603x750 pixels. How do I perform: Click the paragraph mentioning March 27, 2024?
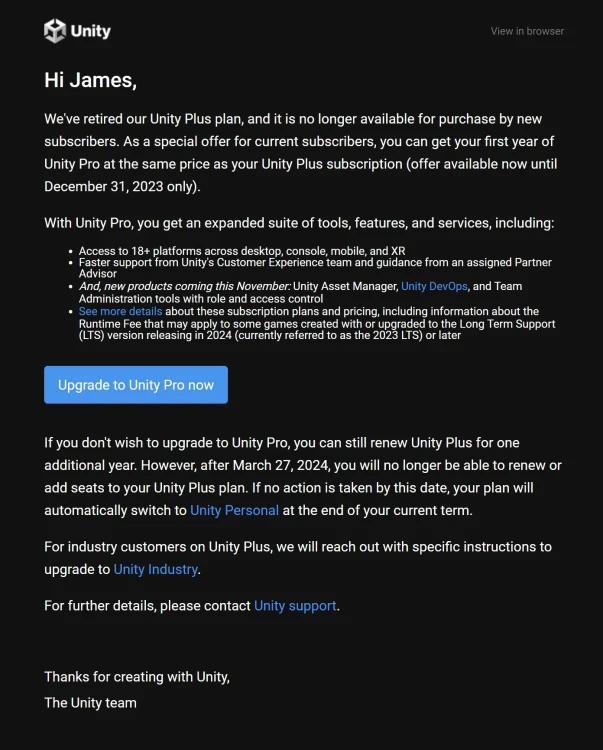coord(303,476)
